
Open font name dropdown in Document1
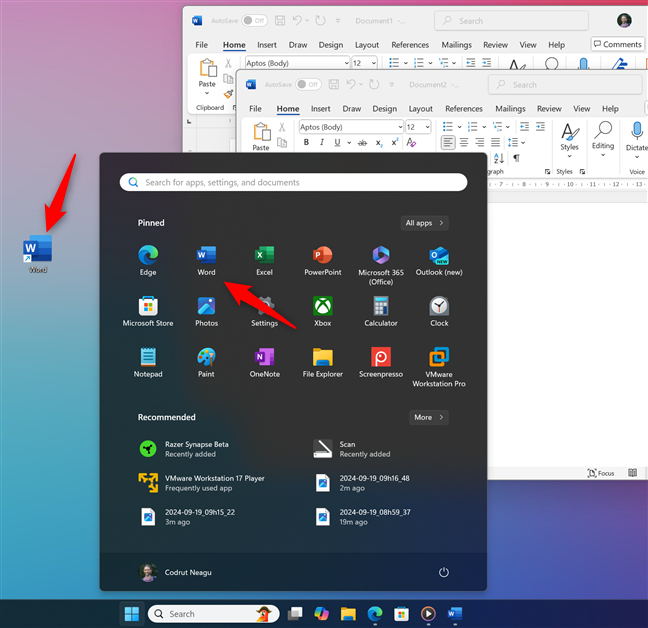point(346,63)
